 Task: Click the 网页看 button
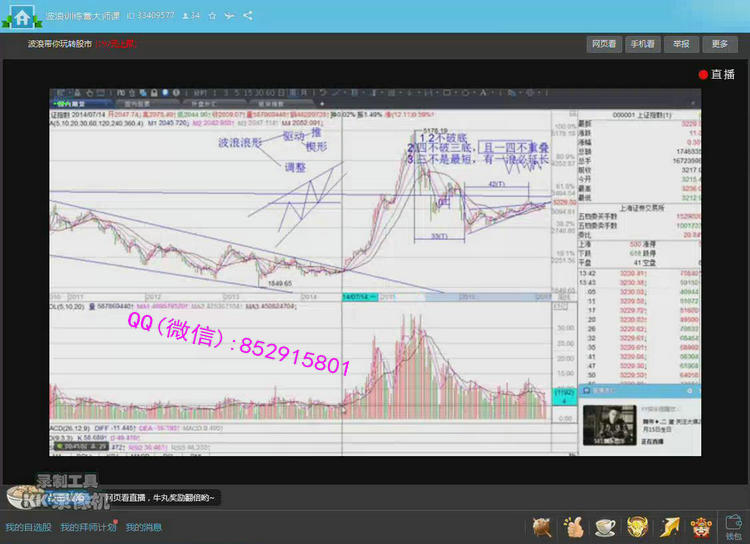604,44
